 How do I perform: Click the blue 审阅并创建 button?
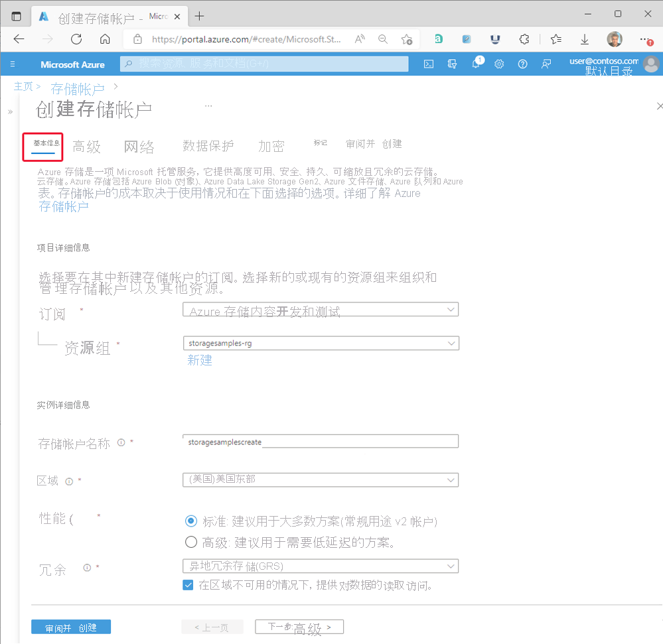pyautogui.click(x=71, y=627)
